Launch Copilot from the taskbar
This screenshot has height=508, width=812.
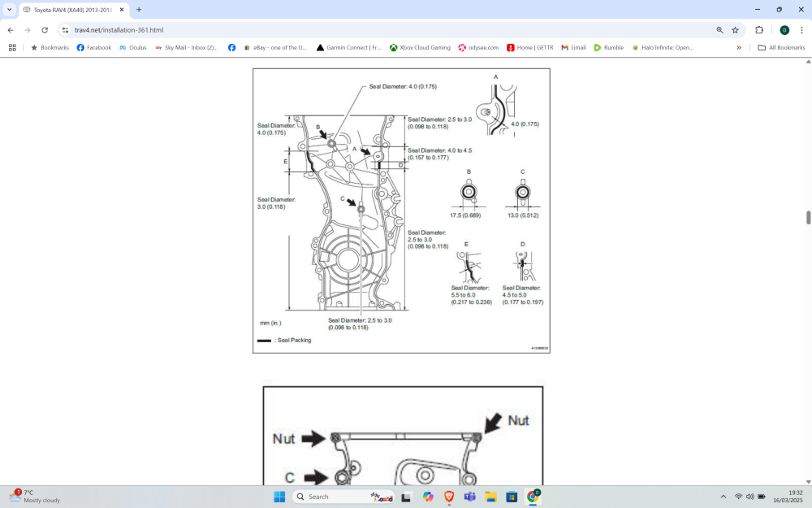pos(428,497)
